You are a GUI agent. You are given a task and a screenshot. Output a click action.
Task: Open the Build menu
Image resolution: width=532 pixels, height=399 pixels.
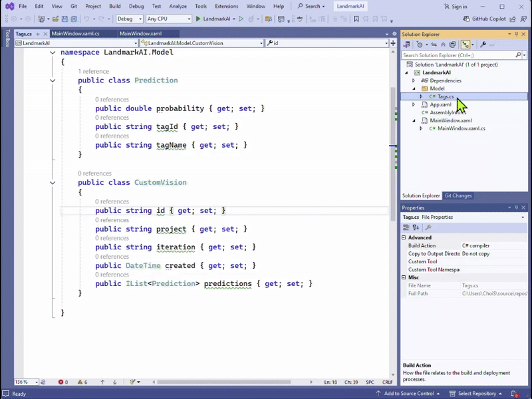click(114, 6)
